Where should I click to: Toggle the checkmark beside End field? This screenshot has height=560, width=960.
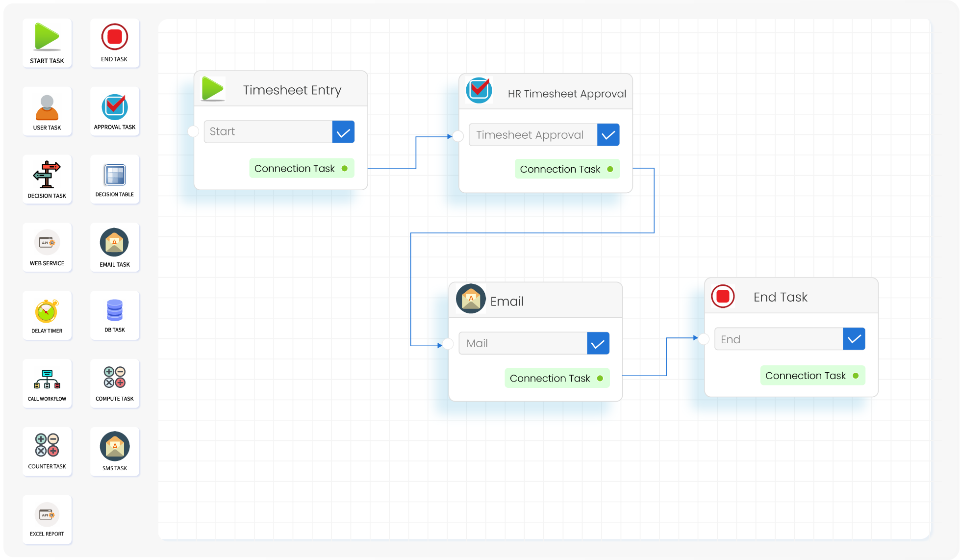click(x=854, y=339)
